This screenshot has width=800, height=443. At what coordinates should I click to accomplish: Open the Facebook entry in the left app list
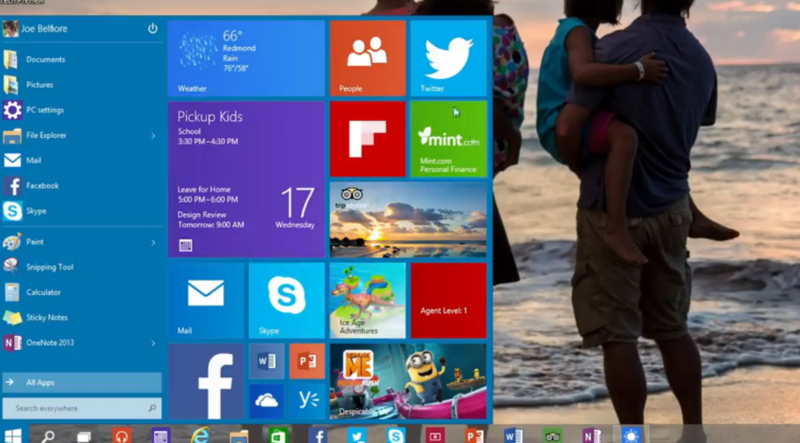tap(82, 186)
